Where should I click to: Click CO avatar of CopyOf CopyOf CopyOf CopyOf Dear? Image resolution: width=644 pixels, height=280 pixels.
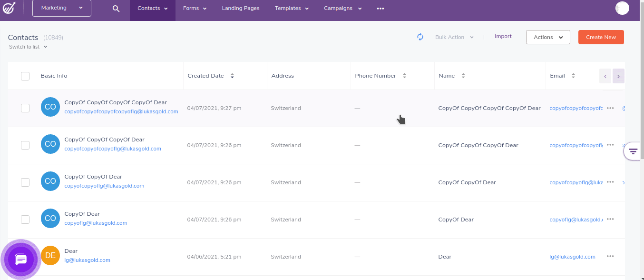tap(50, 107)
